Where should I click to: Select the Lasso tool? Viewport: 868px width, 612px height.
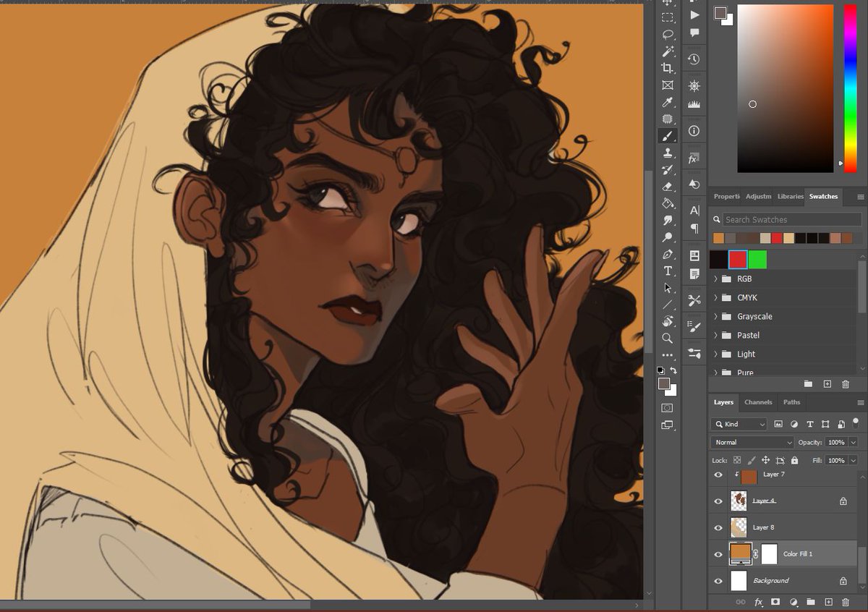[668, 34]
